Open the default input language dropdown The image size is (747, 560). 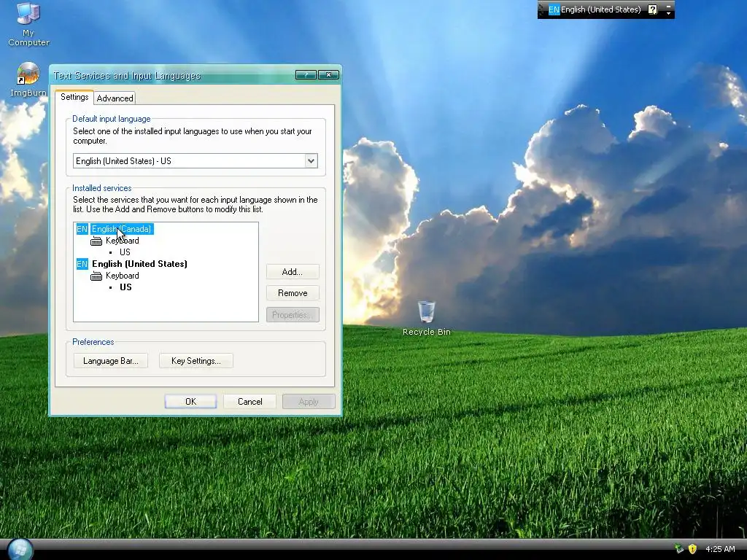pos(311,161)
